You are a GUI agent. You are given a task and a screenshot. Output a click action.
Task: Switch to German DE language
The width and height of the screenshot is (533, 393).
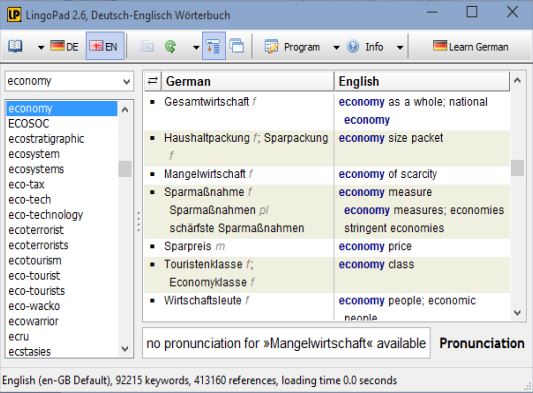[x=64, y=46]
